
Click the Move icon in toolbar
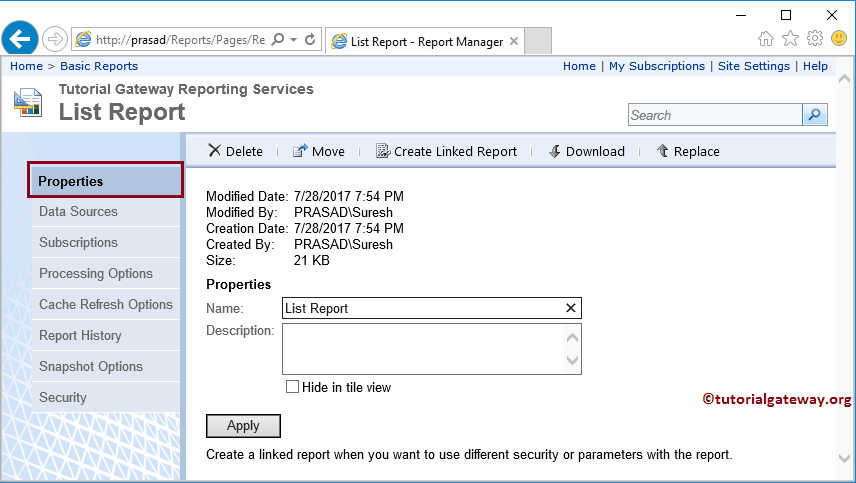click(300, 151)
